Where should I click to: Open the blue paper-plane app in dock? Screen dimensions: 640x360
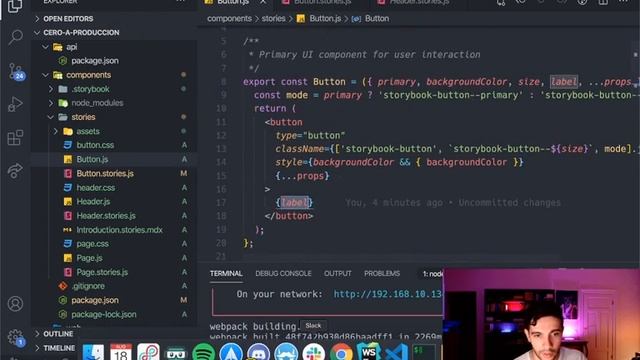click(231, 352)
